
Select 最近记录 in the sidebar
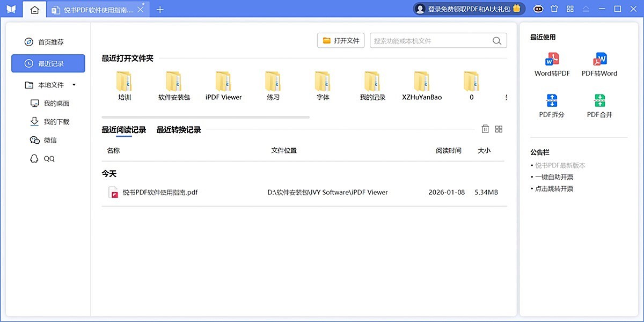tap(48, 63)
